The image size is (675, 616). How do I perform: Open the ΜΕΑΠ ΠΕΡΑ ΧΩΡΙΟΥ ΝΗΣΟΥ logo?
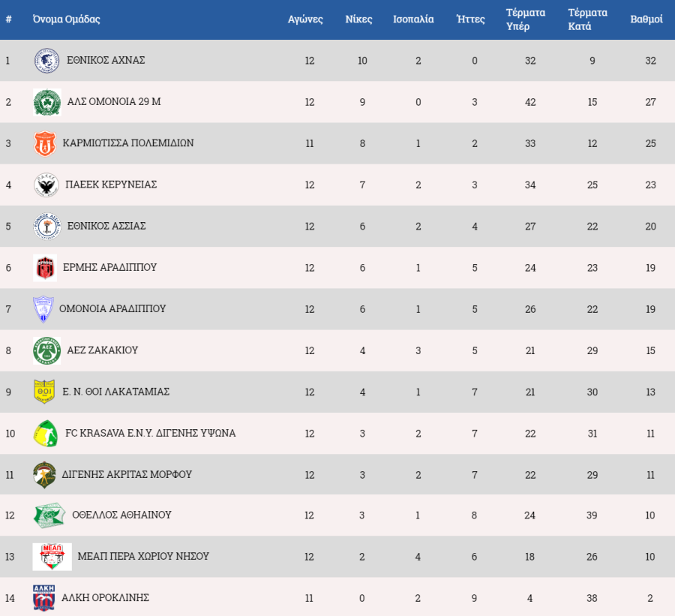(52, 557)
